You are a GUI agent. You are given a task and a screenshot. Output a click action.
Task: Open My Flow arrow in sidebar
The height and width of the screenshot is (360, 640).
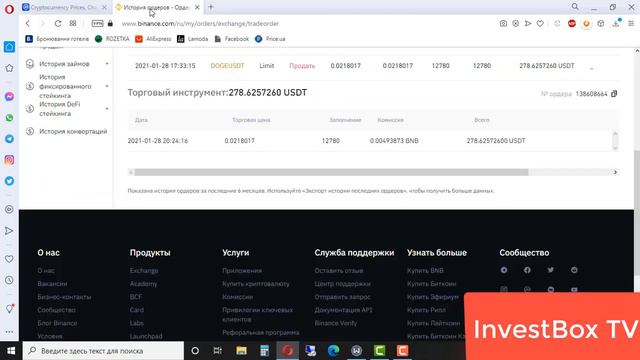click(9, 231)
